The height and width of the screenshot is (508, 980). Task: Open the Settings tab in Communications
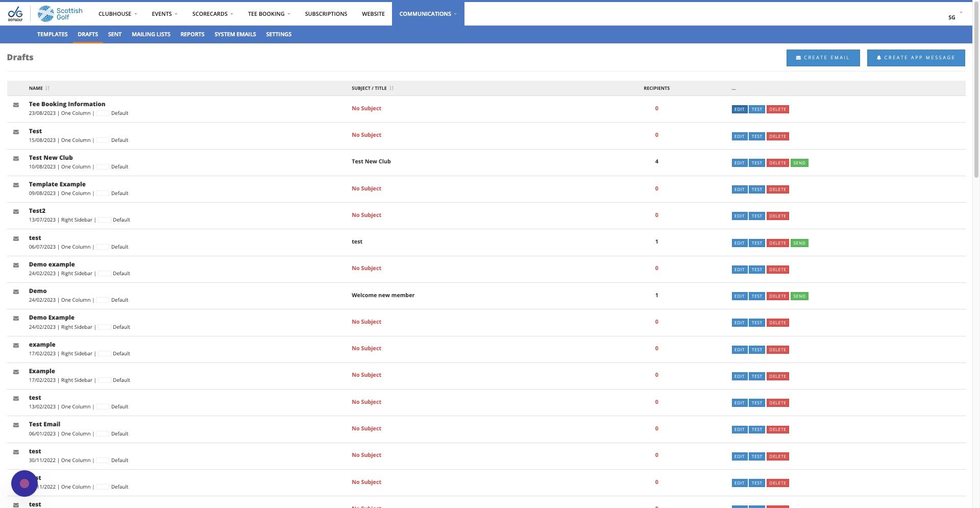(279, 34)
